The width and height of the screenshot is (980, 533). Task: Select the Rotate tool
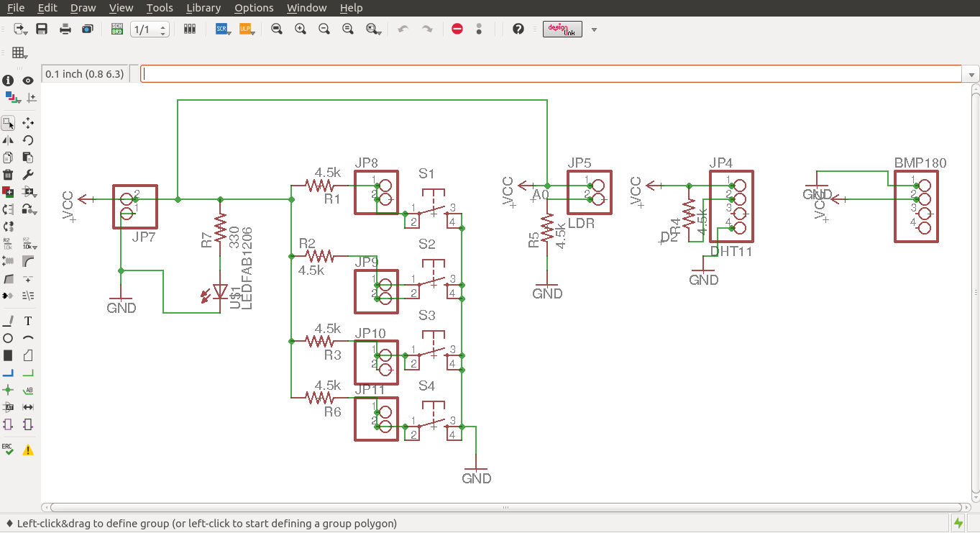coord(28,140)
